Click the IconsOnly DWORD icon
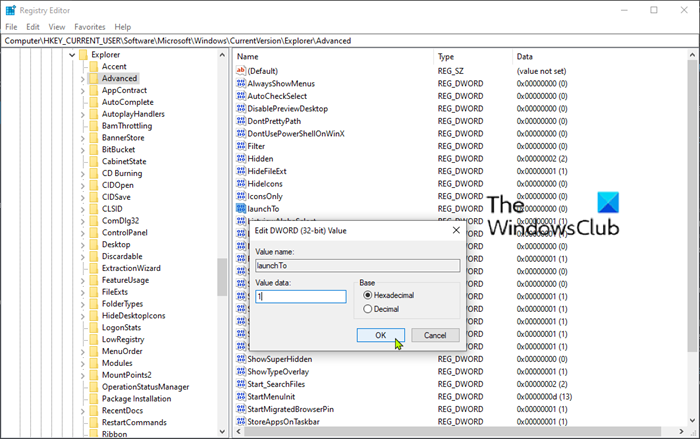 [241, 196]
